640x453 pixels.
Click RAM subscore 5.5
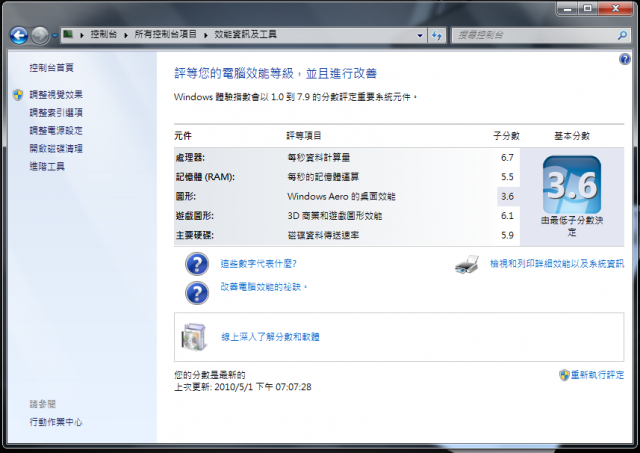coord(507,177)
